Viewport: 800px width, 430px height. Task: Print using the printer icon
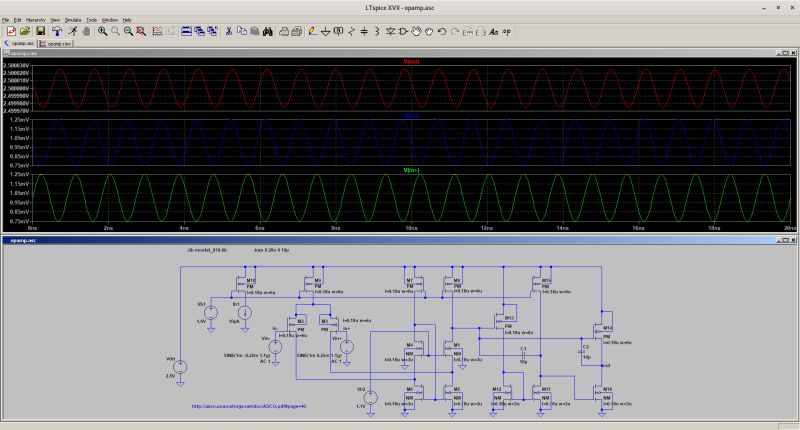pos(284,32)
